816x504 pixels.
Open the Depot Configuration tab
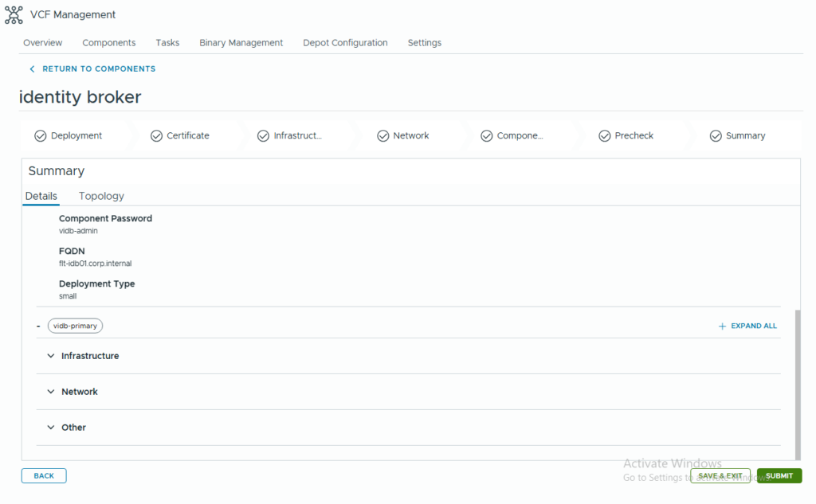tap(345, 43)
